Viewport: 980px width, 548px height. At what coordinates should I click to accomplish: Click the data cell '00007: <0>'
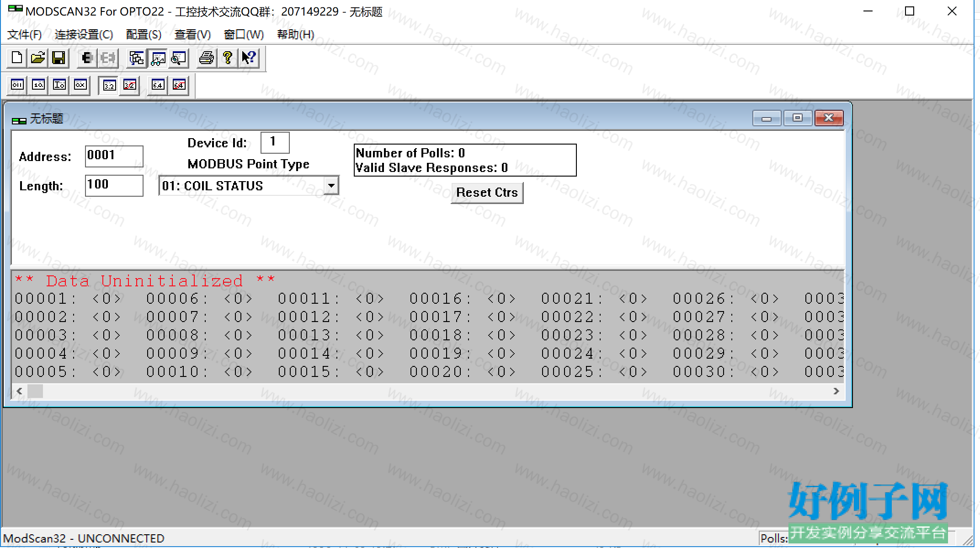point(199,317)
